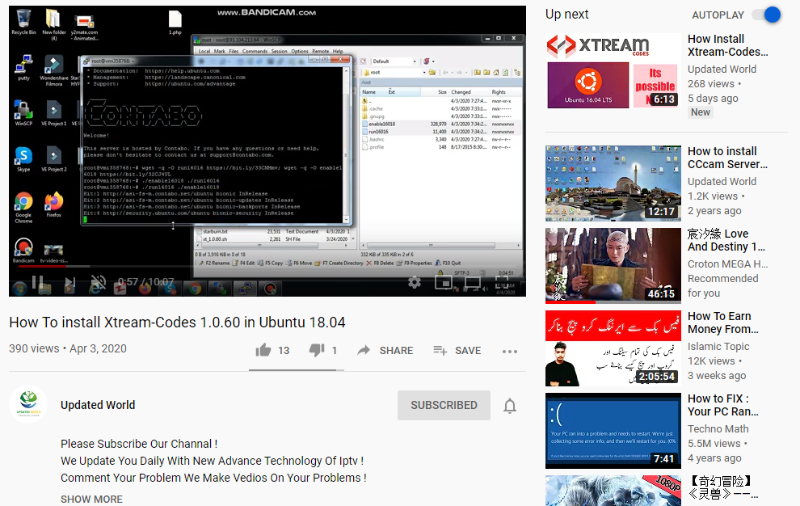The width and height of the screenshot is (800, 506).
Task: Open the How to install CCcam Server thumbnail
Action: 612,182
